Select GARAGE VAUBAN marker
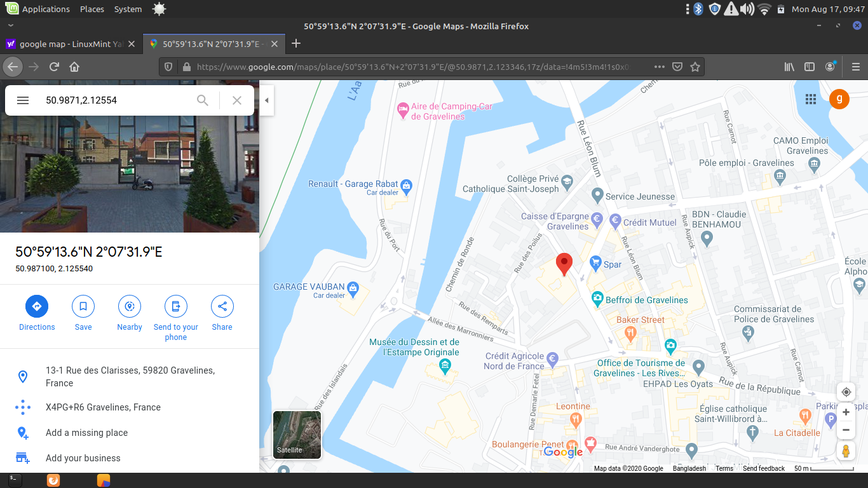The image size is (868, 488). [x=354, y=289]
